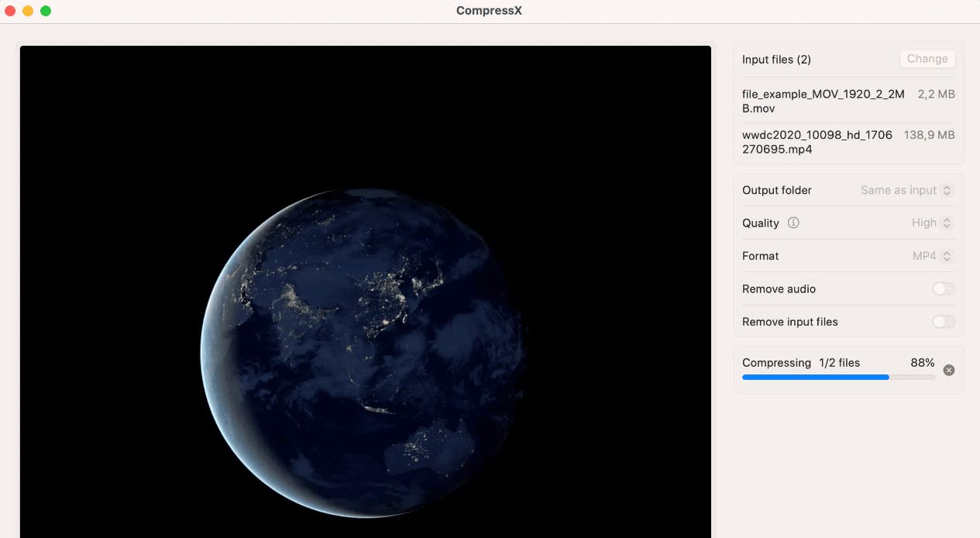
Task: Click the compression progress bar
Action: (x=838, y=378)
